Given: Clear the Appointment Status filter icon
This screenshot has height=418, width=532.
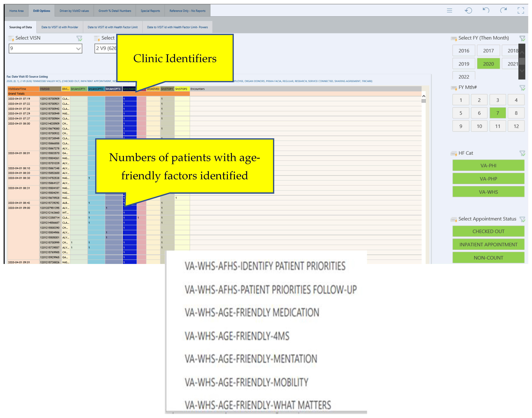Looking at the screenshot, I should (522, 219).
